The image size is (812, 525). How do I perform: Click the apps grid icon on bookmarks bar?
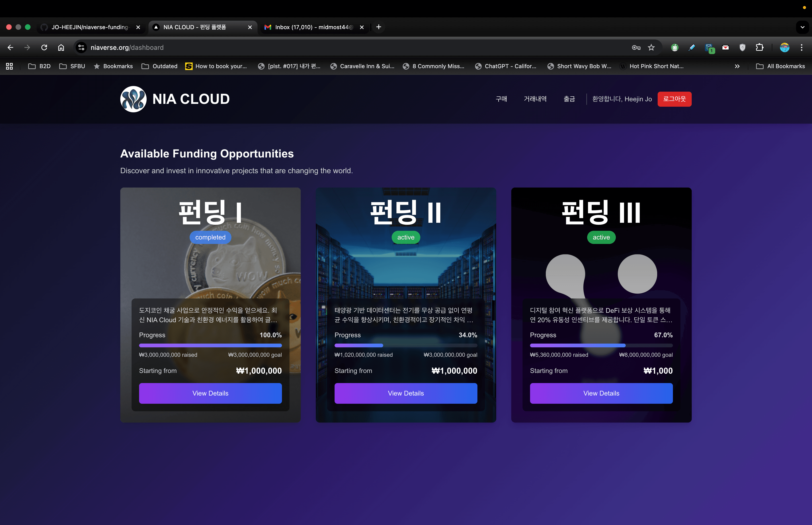pos(9,66)
